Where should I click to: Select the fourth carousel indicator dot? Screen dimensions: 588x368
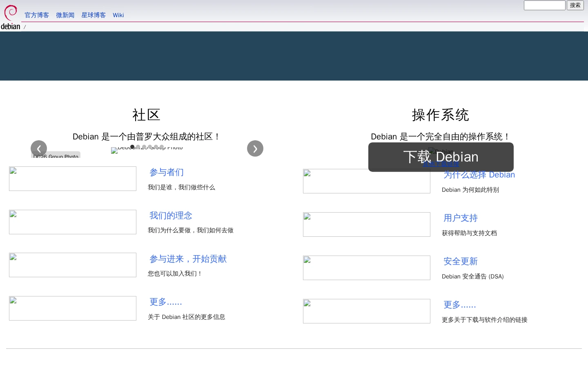150,147
